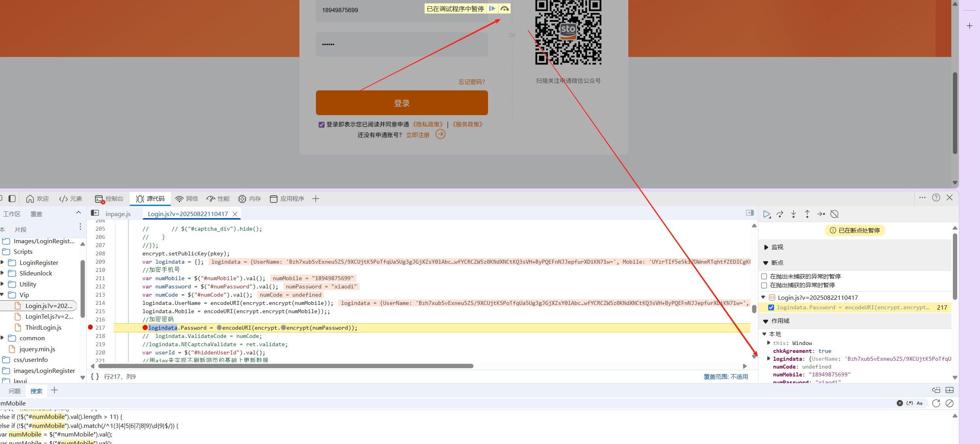Open the 忘记密码 forgot password link
The image size is (980, 444).
tap(472, 82)
